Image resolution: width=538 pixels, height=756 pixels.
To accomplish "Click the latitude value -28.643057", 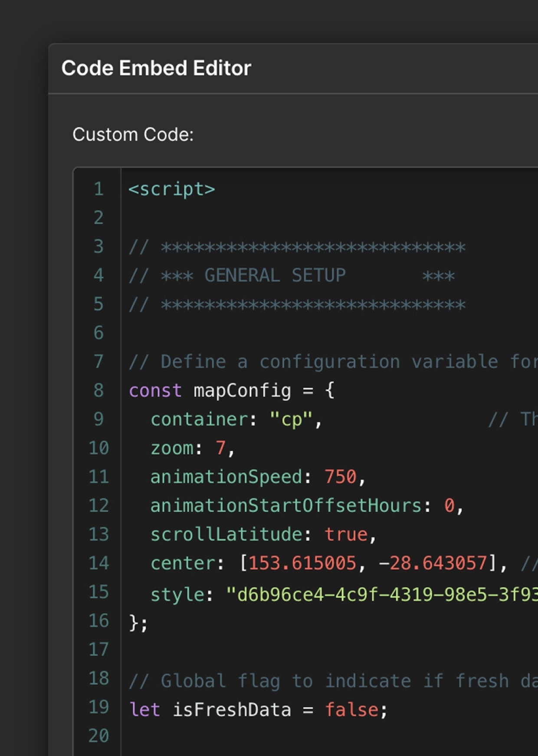I will pos(433,563).
